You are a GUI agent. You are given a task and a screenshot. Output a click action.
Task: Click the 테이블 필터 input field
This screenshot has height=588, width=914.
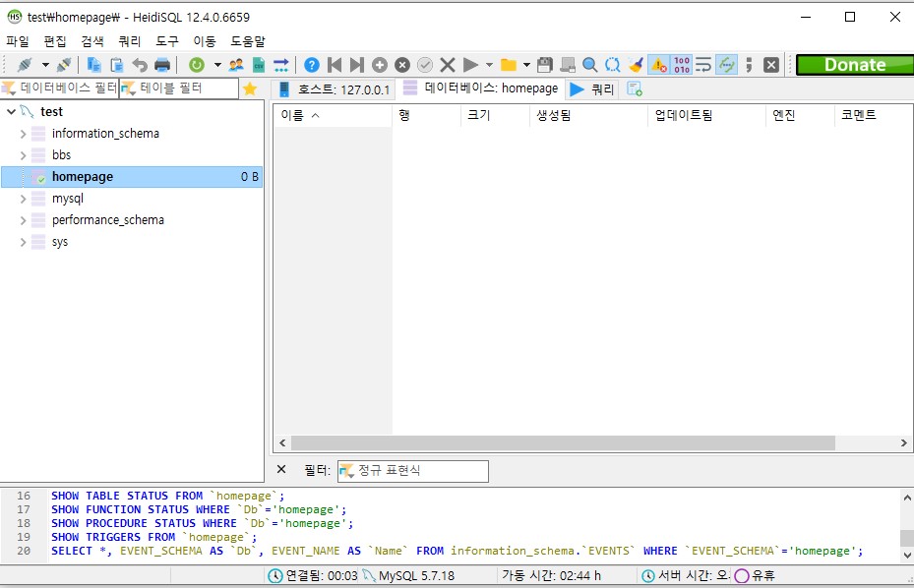point(179,88)
